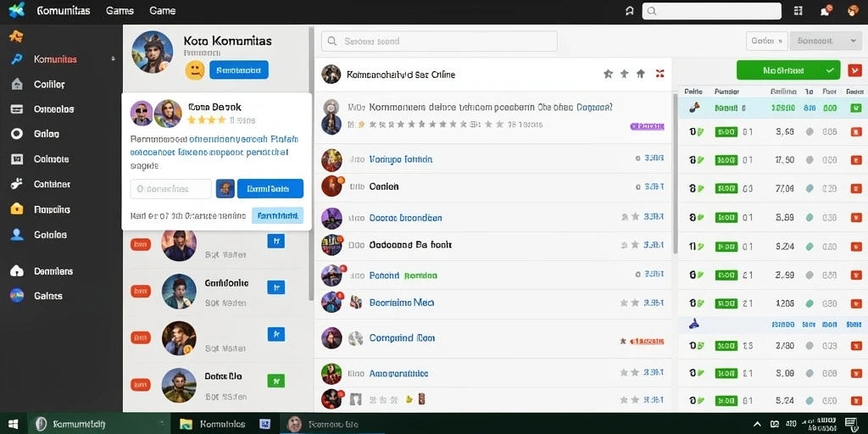Image resolution: width=868 pixels, height=434 pixels.
Task: Click the center panel search field
Action: pos(439,41)
